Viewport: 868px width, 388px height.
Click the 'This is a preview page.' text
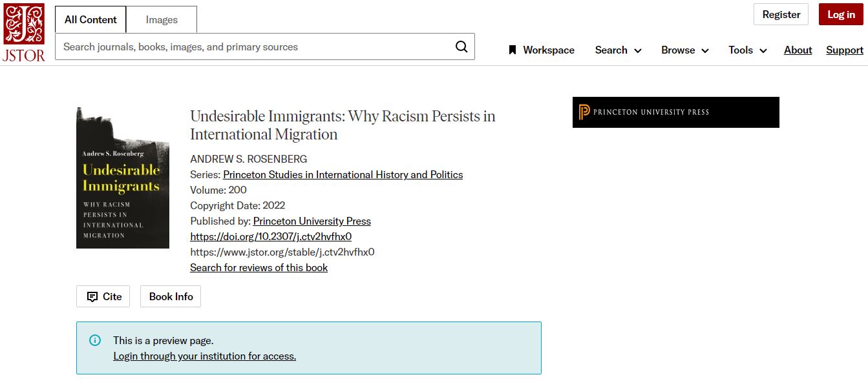(164, 340)
